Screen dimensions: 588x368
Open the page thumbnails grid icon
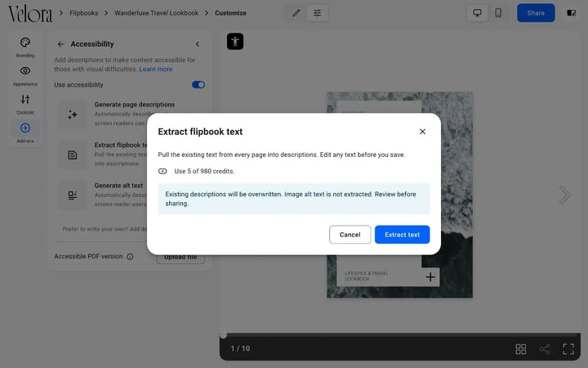pos(520,349)
